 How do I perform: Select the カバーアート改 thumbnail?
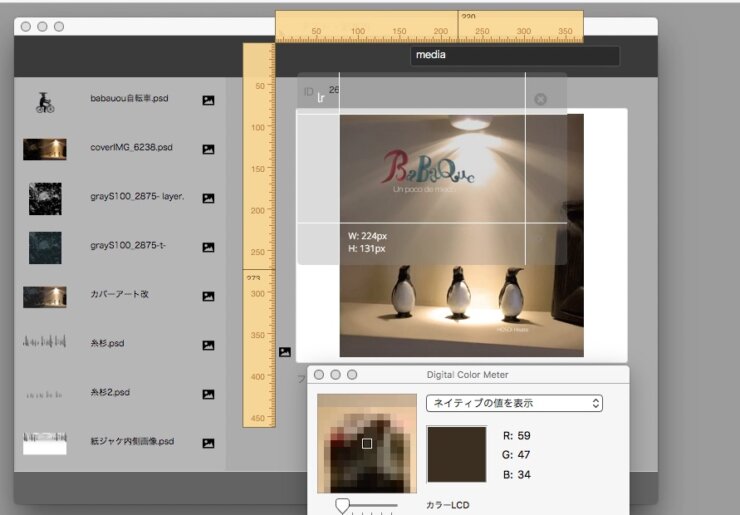tap(45, 297)
